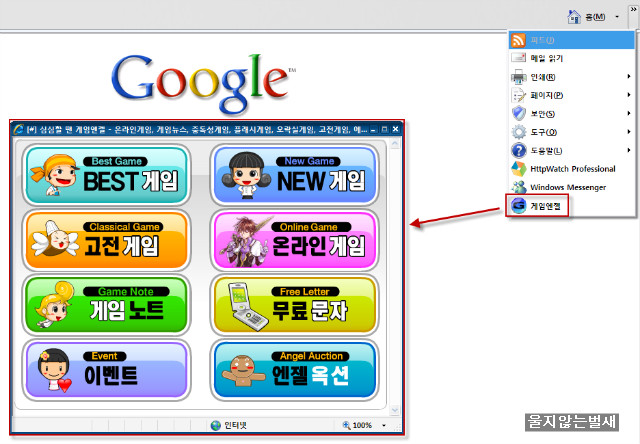Viewport: 640px width, 444px height.
Task: Click the blue G game angel icon
Action: (x=519, y=206)
